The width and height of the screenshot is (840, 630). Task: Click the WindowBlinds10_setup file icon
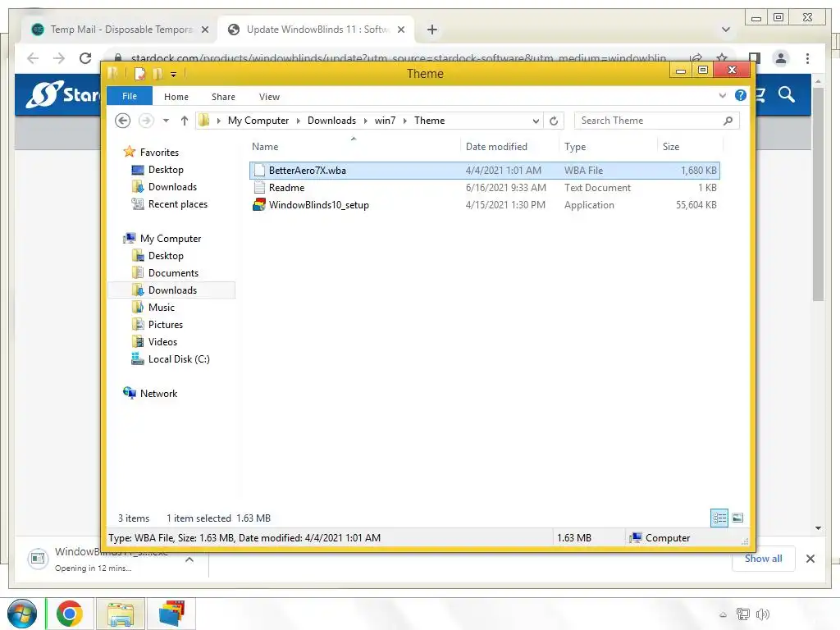(x=259, y=204)
